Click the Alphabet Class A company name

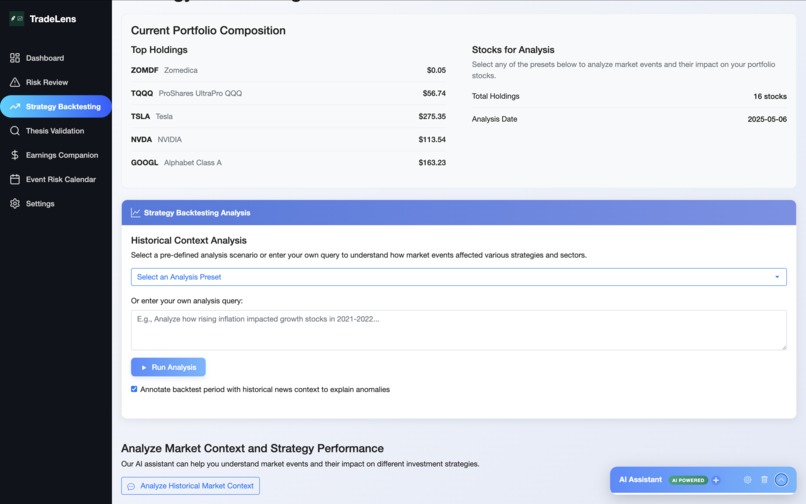click(x=193, y=163)
